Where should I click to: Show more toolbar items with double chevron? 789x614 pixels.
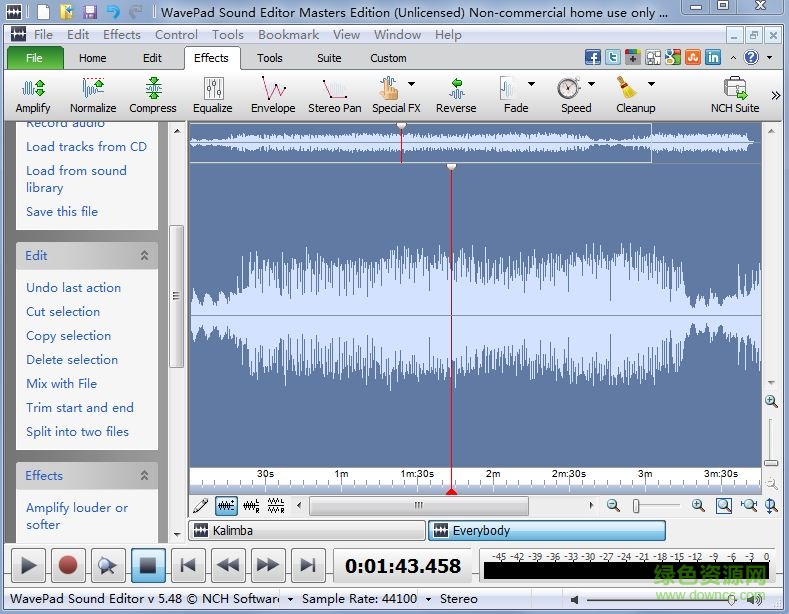(775, 95)
